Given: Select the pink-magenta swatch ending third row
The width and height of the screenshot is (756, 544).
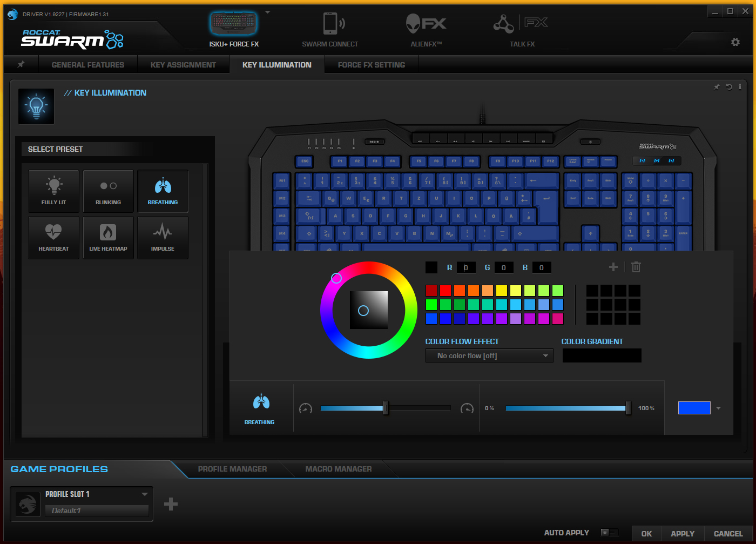Looking at the screenshot, I should [x=558, y=319].
